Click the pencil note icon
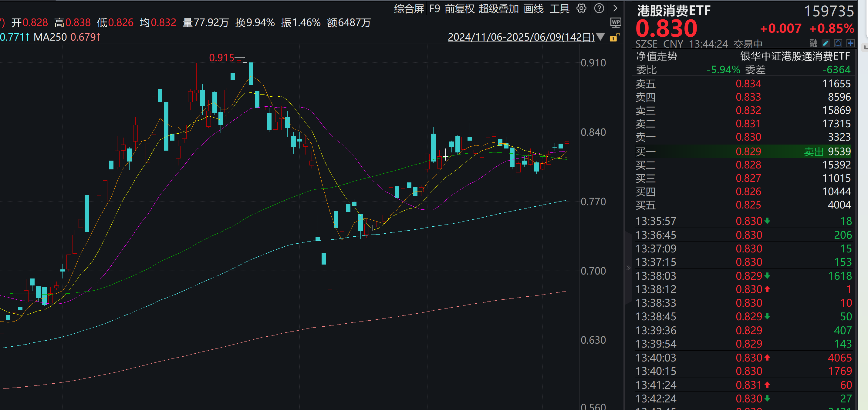Viewport: 868px width, 410px height. click(x=825, y=43)
